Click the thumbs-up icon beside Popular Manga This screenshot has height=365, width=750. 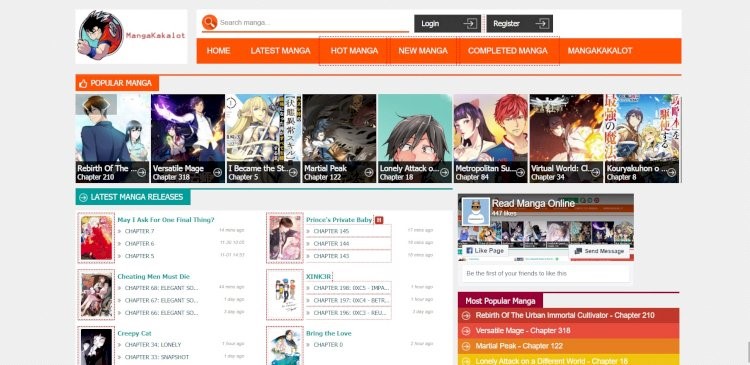point(83,83)
